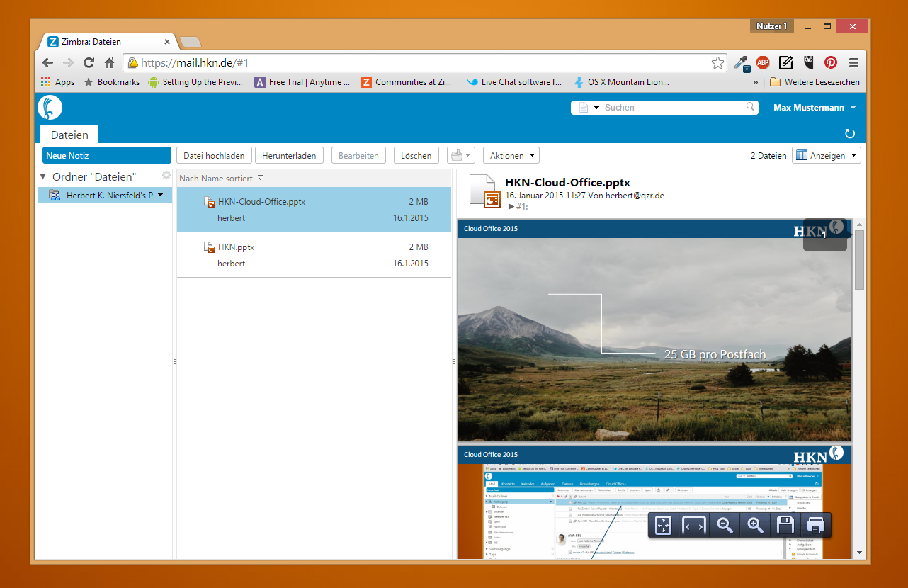Click the scroll up arrow of the preview pane
The width and height of the screenshot is (908, 588).
[x=859, y=225]
